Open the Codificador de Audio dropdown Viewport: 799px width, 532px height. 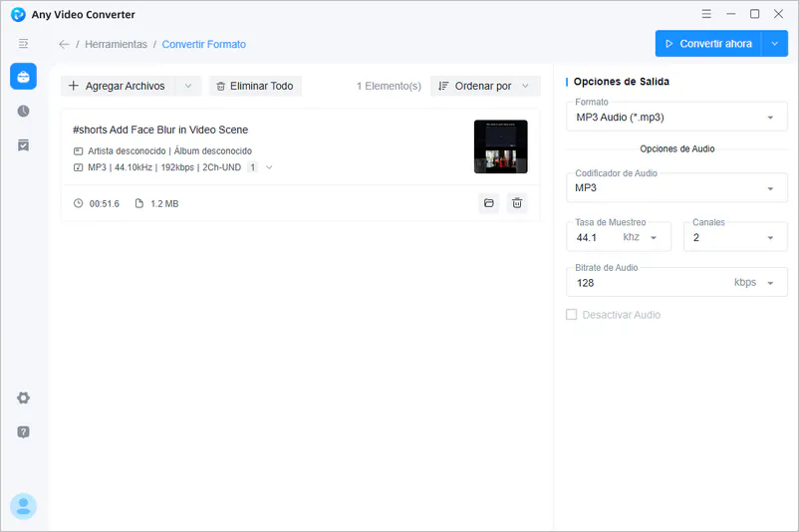(x=676, y=188)
